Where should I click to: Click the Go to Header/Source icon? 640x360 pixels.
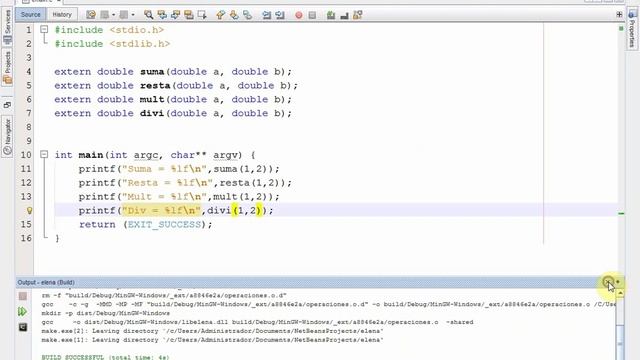pos(358,15)
